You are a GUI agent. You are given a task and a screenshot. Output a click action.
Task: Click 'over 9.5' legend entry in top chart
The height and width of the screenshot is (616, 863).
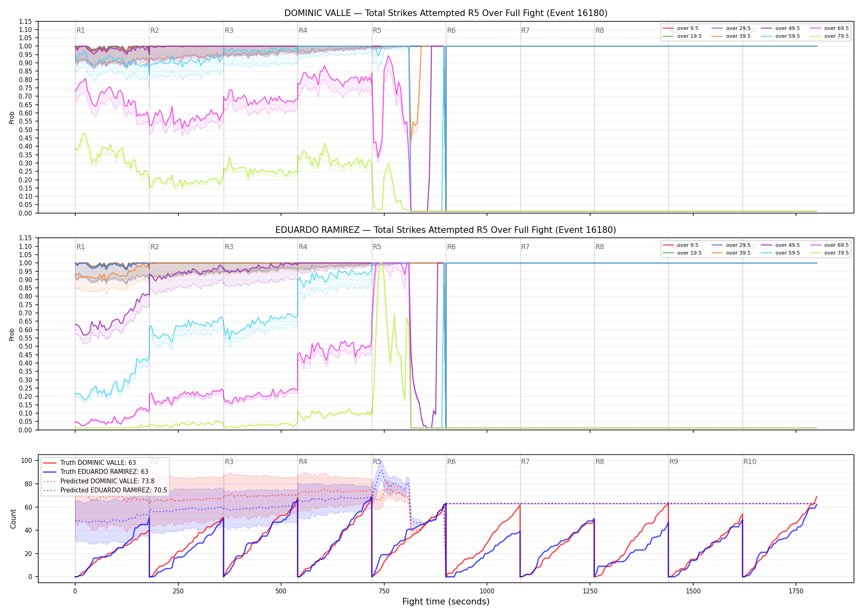[681, 28]
